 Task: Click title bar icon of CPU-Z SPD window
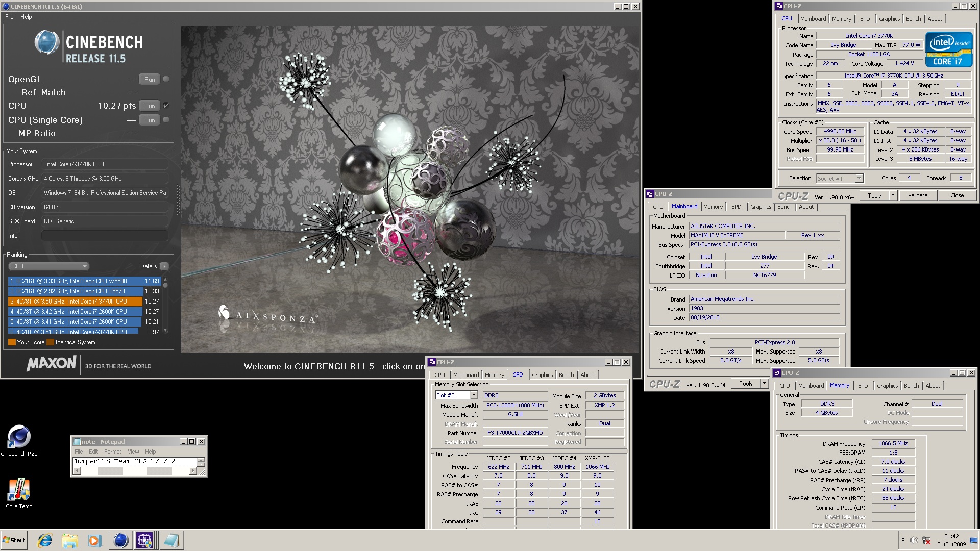click(431, 362)
